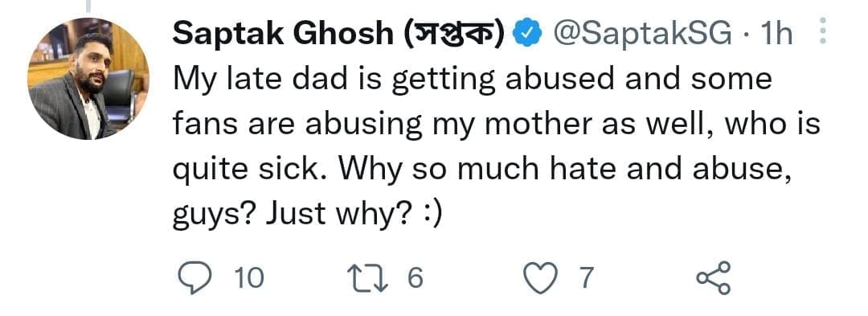This screenshot has width=868, height=316.
Task: View the 10 replies count
Action: (249, 277)
